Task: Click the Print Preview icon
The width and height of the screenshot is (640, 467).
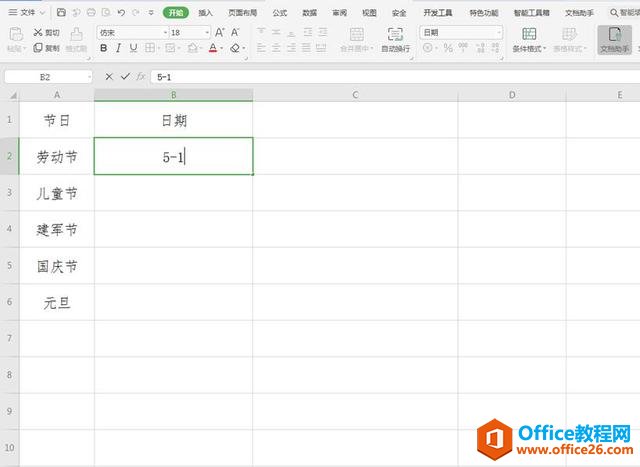Action: tap(106, 13)
